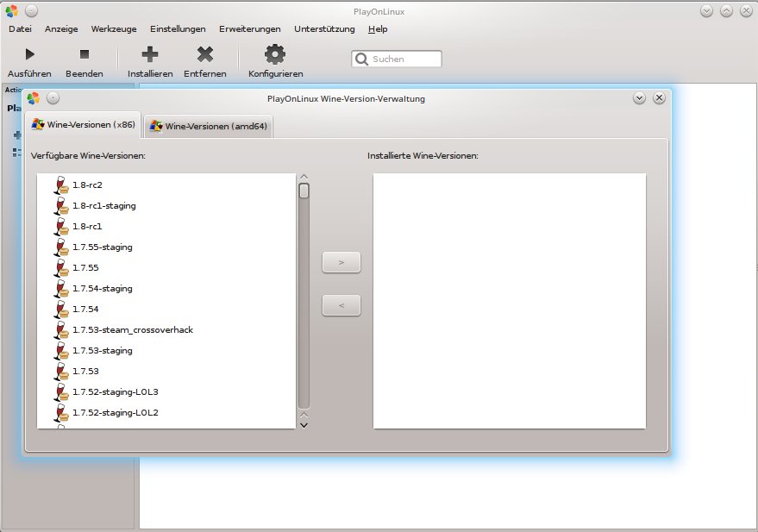This screenshot has width=758, height=532.
Task: Click wine icon beside 1.7.53
Action: coord(61,372)
